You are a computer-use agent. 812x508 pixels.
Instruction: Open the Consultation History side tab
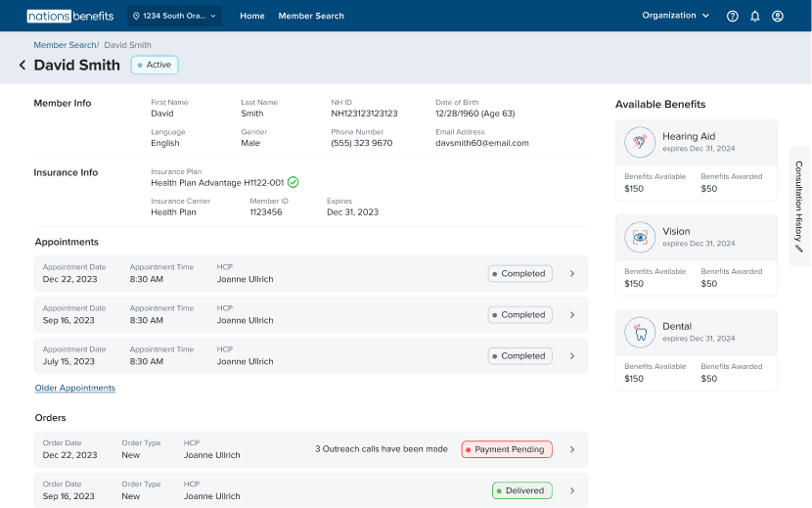[x=799, y=207]
